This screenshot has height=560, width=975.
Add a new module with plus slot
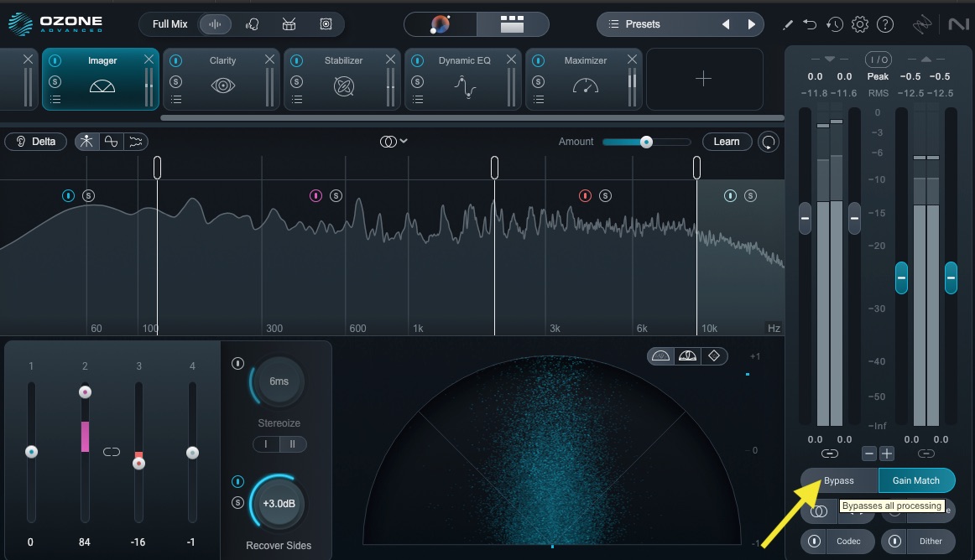(x=703, y=79)
